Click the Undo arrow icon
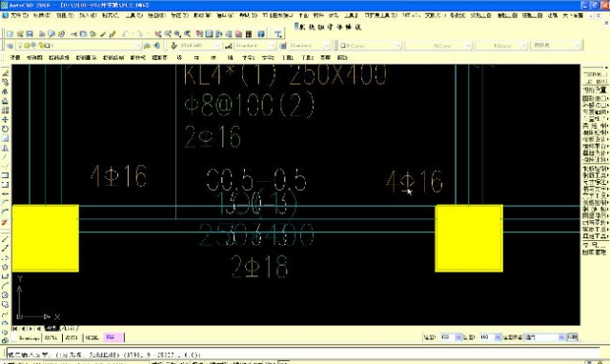Viewport: 610px width, 364px height. click(x=125, y=34)
